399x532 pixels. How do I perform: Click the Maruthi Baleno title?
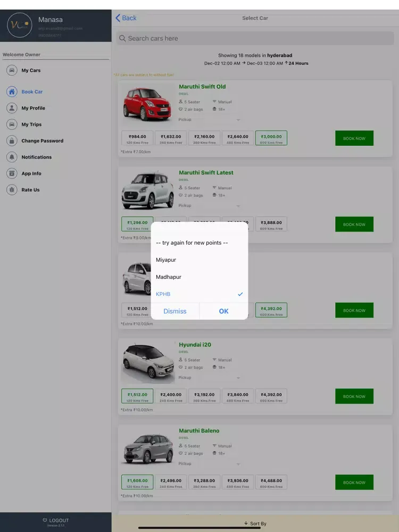[199, 430]
